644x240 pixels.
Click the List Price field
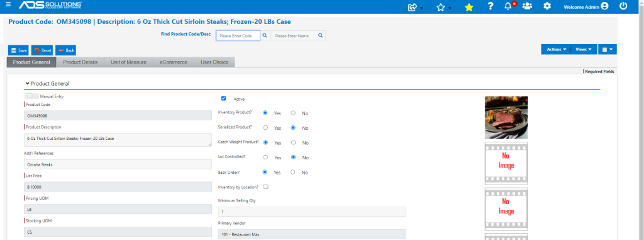coord(118,187)
